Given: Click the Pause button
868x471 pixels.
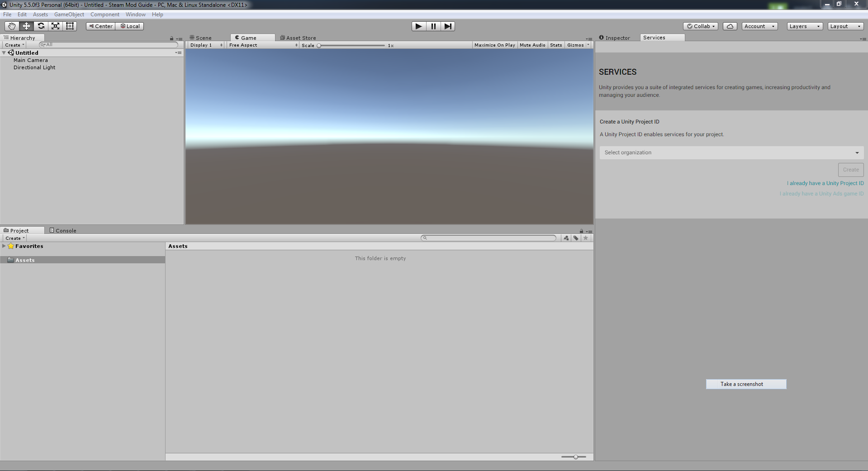Looking at the screenshot, I should click(x=433, y=26).
